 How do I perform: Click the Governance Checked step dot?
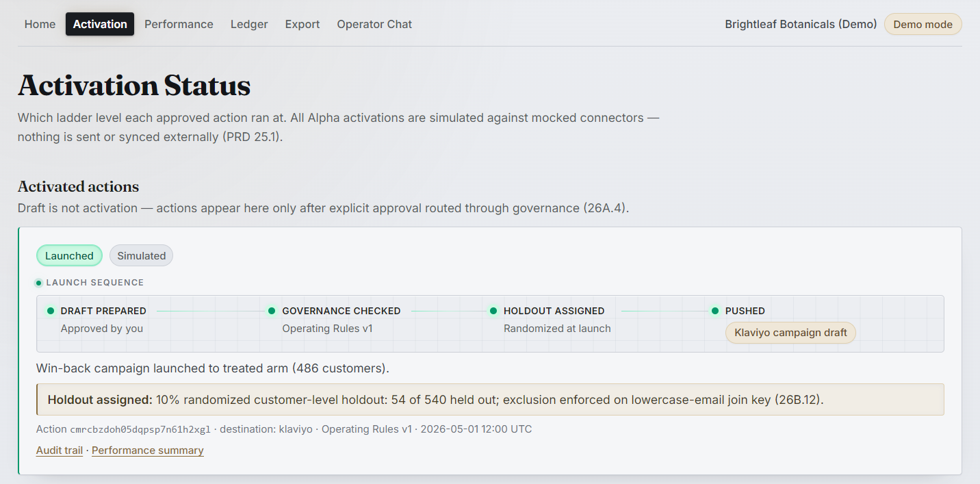272,311
